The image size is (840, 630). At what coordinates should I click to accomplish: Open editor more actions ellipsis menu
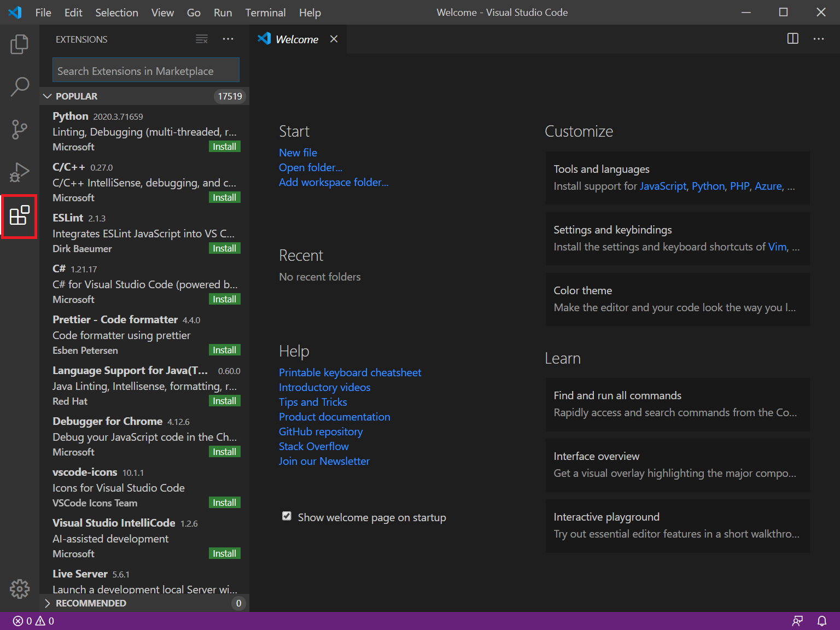[x=819, y=39]
